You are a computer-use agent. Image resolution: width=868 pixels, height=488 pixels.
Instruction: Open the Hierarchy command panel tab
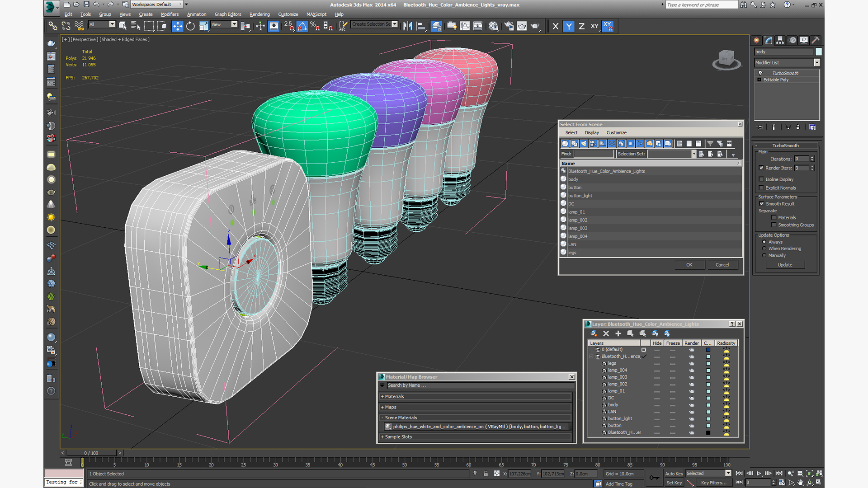(x=780, y=40)
